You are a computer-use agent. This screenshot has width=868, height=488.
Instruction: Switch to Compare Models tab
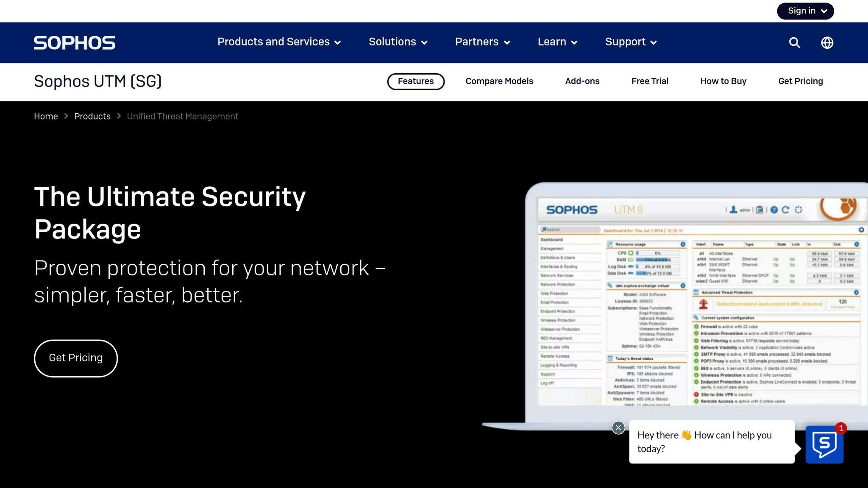pyautogui.click(x=499, y=81)
